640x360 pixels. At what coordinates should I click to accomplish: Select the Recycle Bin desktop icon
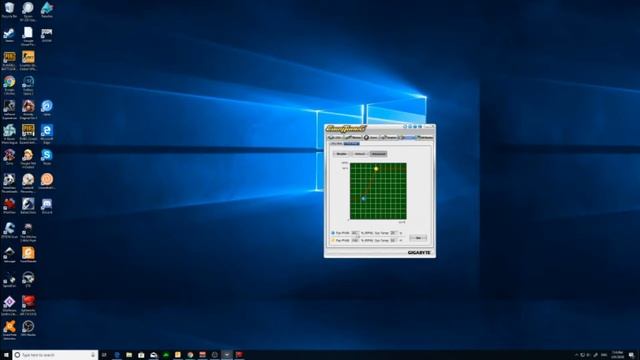click(x=9, y=10)
